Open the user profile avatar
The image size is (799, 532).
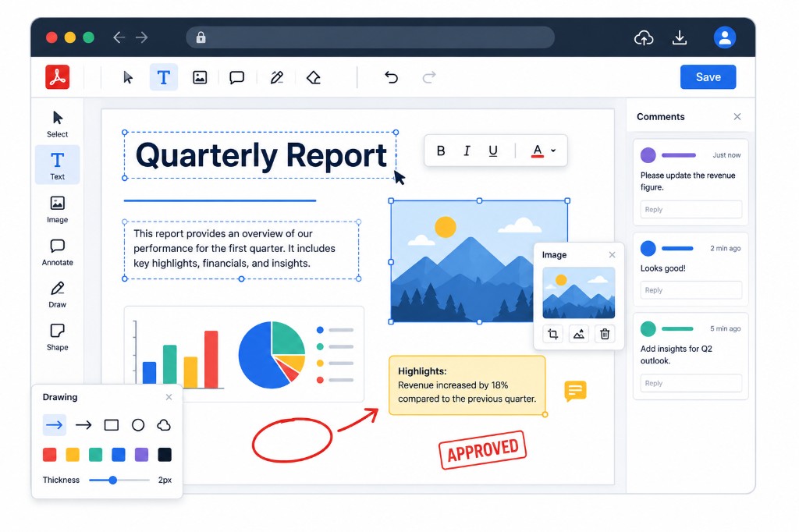724,37
